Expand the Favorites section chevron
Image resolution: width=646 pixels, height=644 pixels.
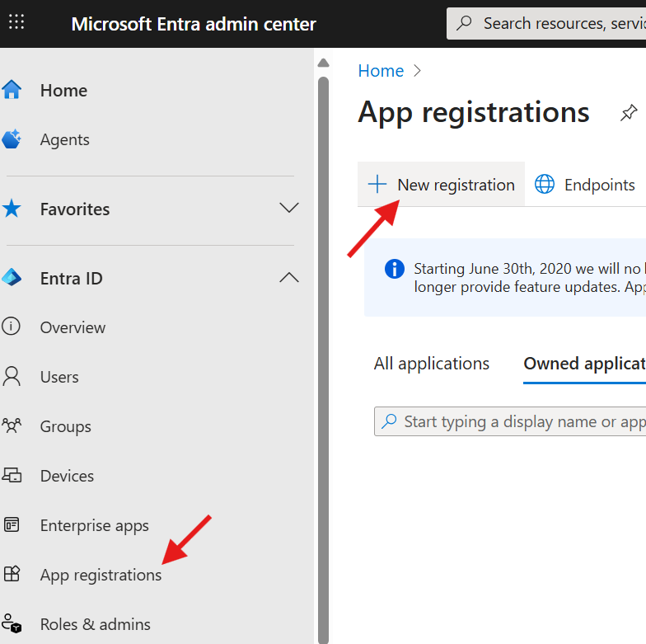[289, 209]
